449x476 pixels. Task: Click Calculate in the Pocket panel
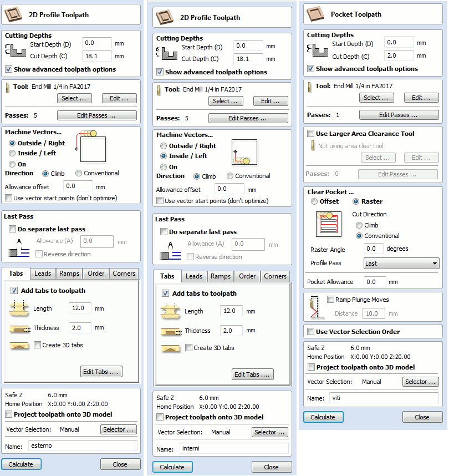coord(323,417)
